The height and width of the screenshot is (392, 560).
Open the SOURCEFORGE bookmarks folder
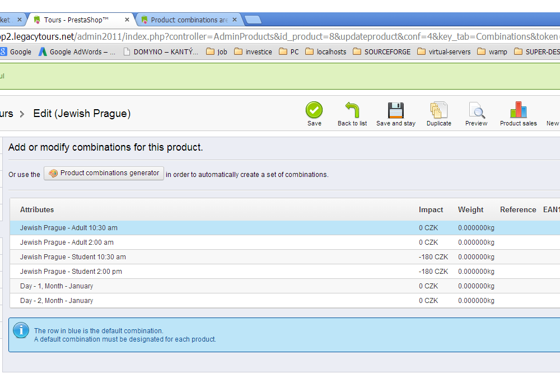click(382, 52)
